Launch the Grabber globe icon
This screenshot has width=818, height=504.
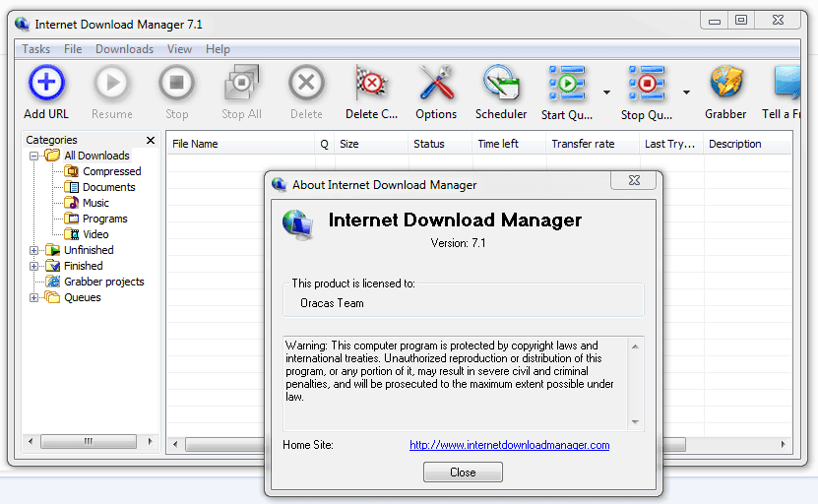tap(725, 83)
